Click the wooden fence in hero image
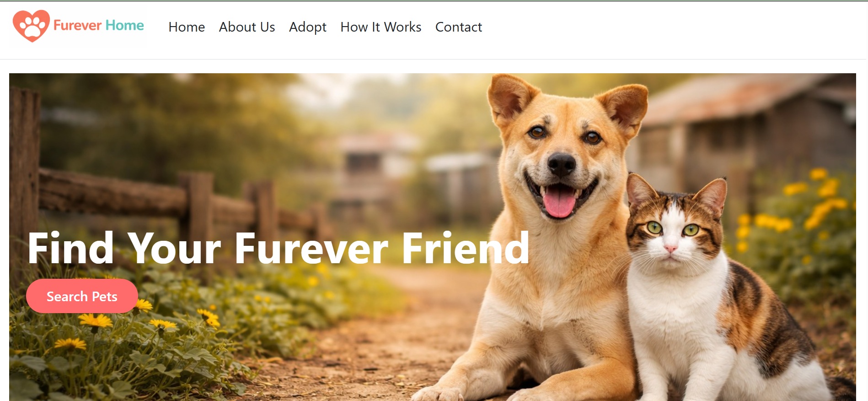Viewport: 868px width, 401px height. pos(174,201)
